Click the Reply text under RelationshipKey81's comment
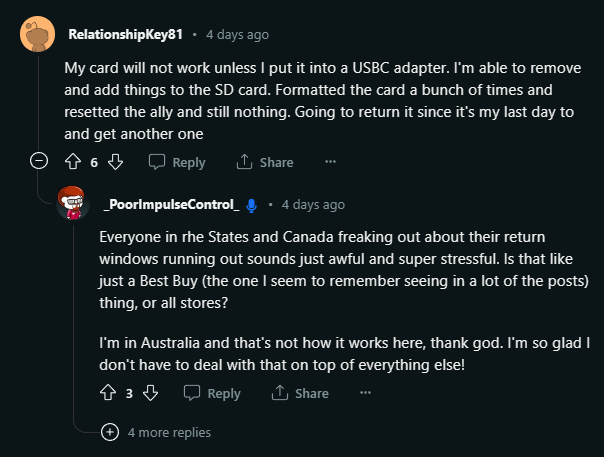The width and height of the screenshot is (604, 457). (x=189, y=163)
